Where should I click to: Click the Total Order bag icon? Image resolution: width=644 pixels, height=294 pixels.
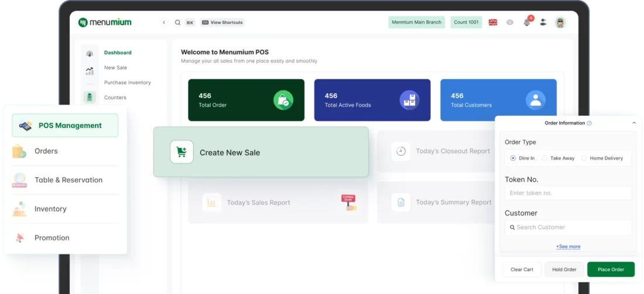click(x=283, y=100)
